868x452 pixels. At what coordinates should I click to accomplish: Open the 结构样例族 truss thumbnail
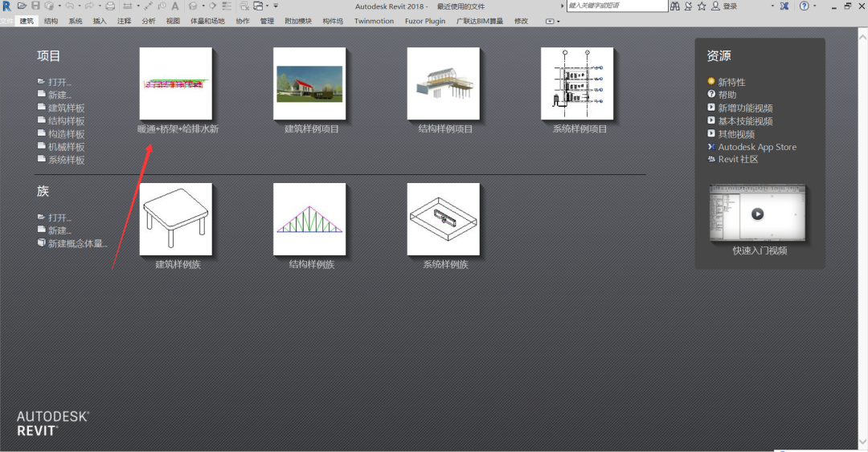(x=310, y=219)
